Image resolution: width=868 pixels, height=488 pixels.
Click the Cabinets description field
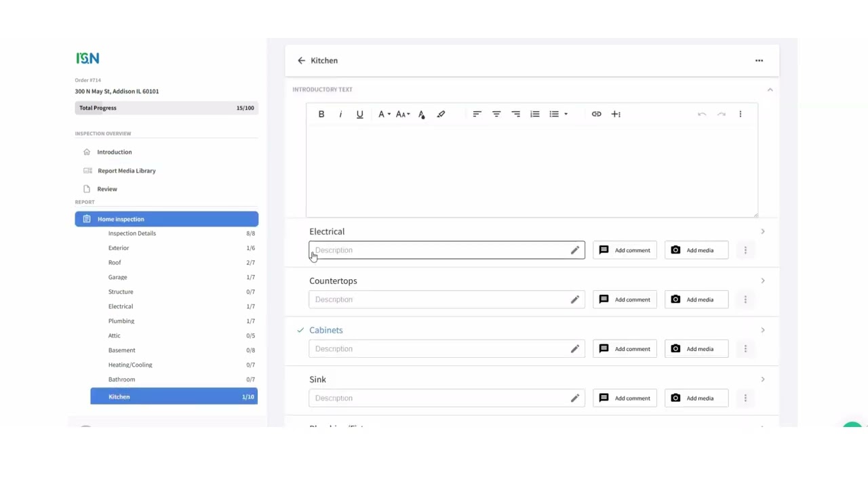tap(447, 349)
